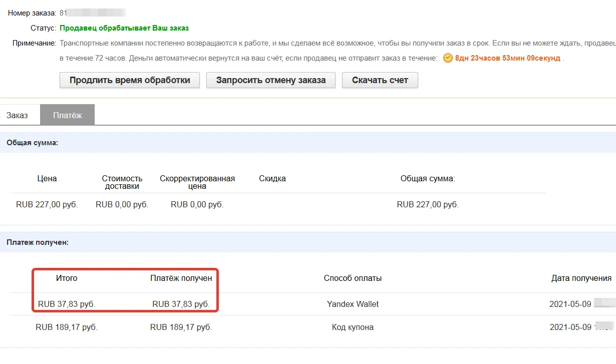Viewport: 616px width, 364px height.
Task: Click the right-aligned "Общая сумма:" column header
Action: [428, 178]
